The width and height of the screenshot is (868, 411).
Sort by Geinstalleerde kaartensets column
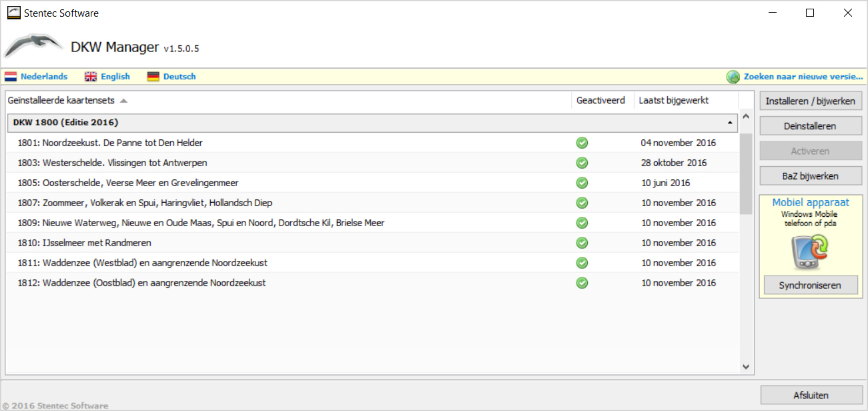click(x=288, y=101)
